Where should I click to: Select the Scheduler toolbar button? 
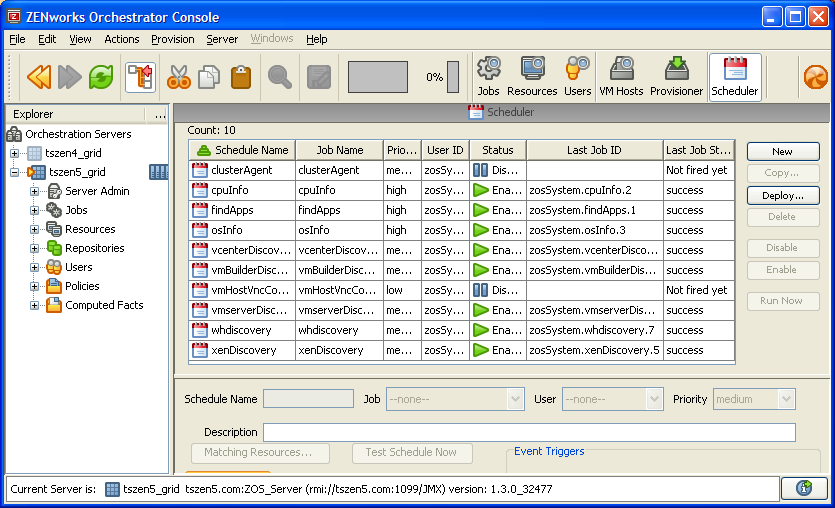coord(735,77)
